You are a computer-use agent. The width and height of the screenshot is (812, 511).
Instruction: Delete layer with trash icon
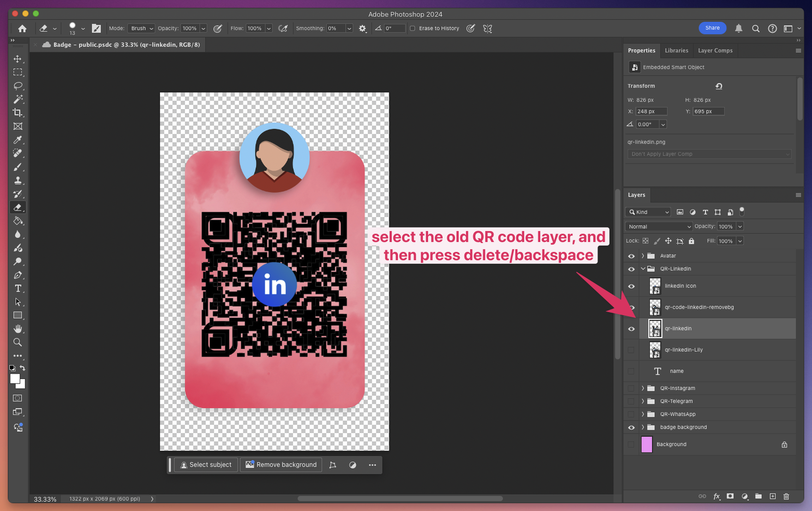coord(786,496)
